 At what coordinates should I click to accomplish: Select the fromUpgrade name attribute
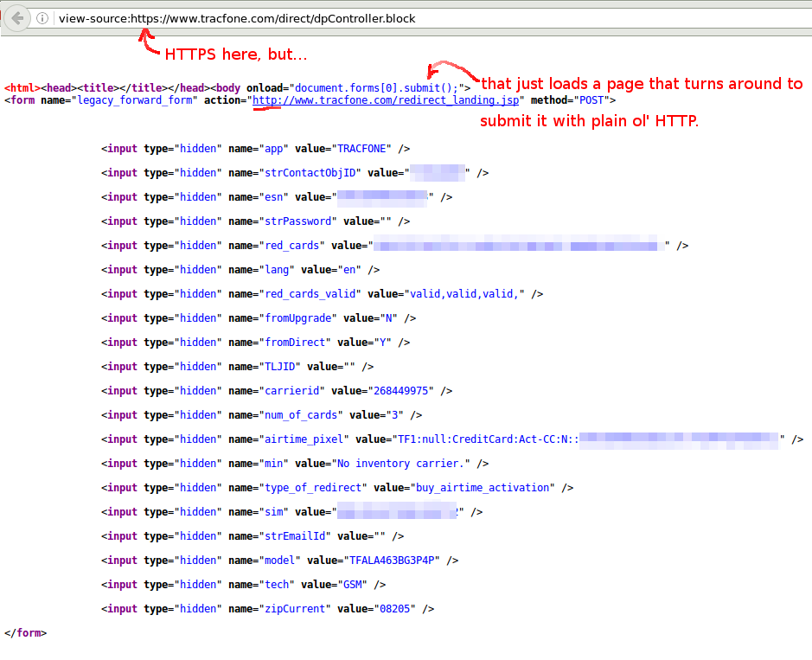297,318
